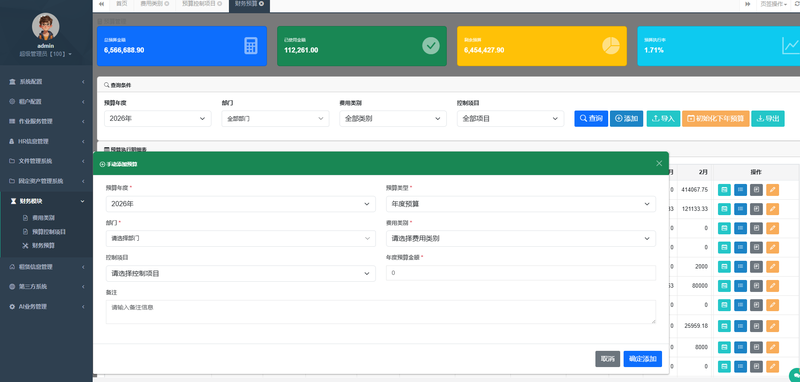Click the orange pencil in the 2000 row

point(772,267)
